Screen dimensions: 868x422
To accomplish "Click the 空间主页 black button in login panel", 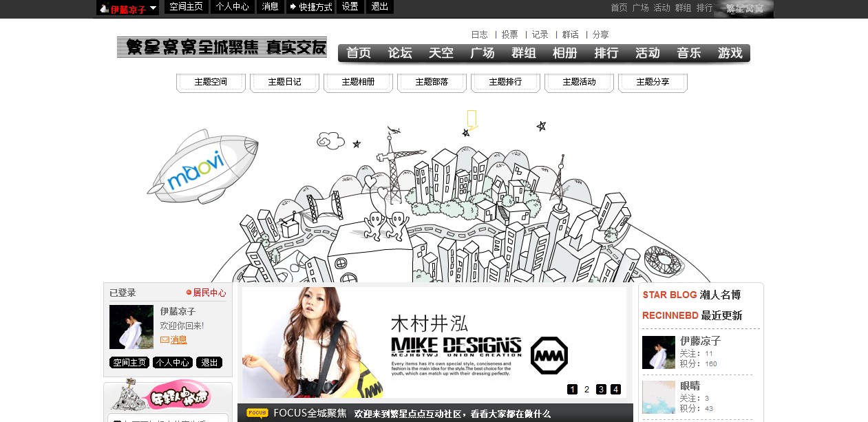I will 129,363.
